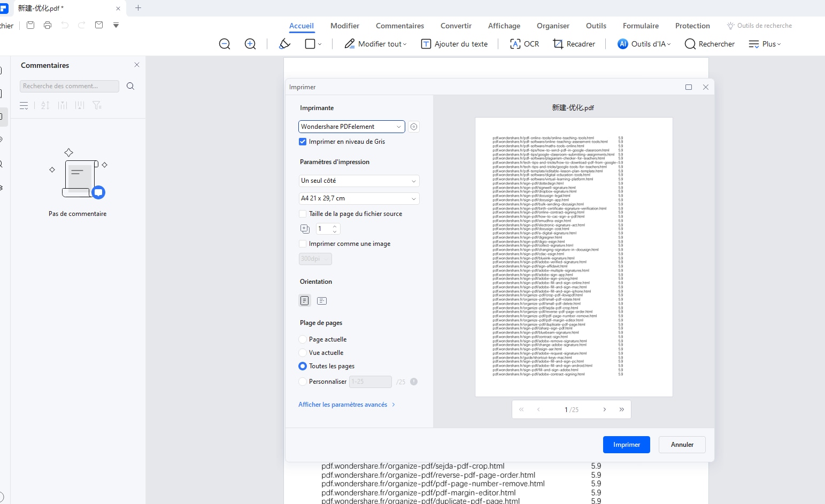Jump to last preview page
The height and width of the screenshot is (504, 825).
[x=622, y=409]
